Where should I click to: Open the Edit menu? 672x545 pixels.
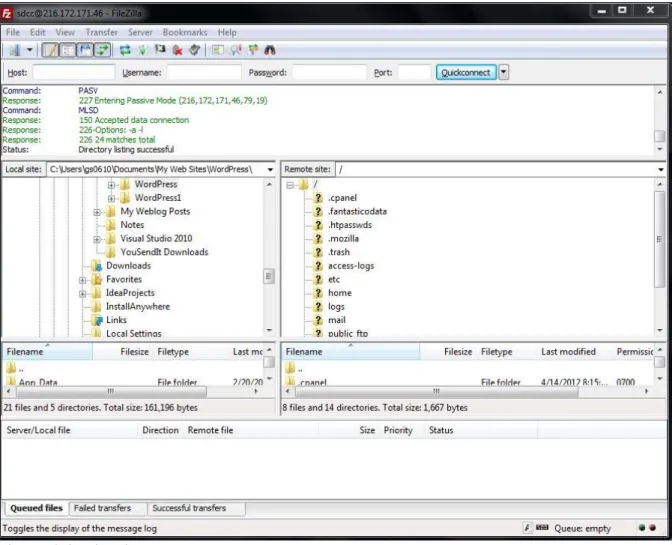point(38,32)
